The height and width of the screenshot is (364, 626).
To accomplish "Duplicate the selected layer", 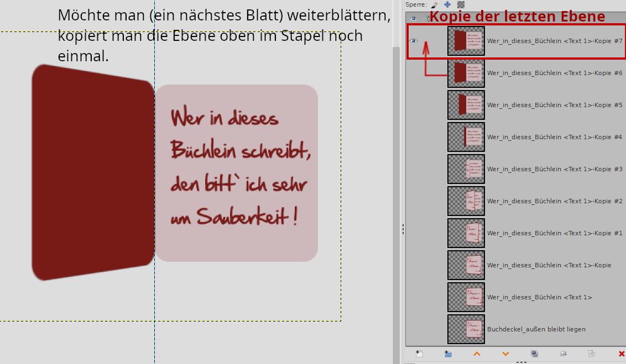I will (534, 354).
